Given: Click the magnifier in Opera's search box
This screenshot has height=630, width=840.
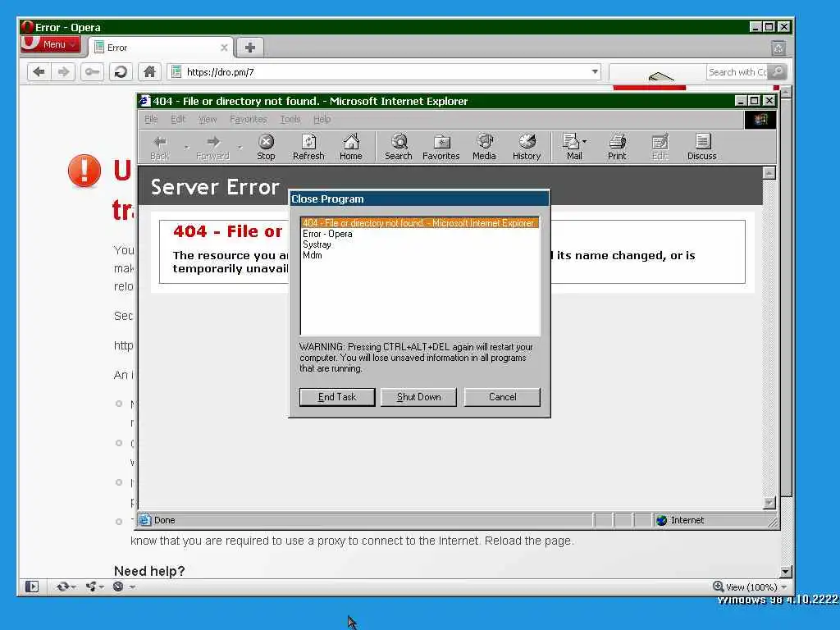Looking at the screenshot, I should [778, 71].
